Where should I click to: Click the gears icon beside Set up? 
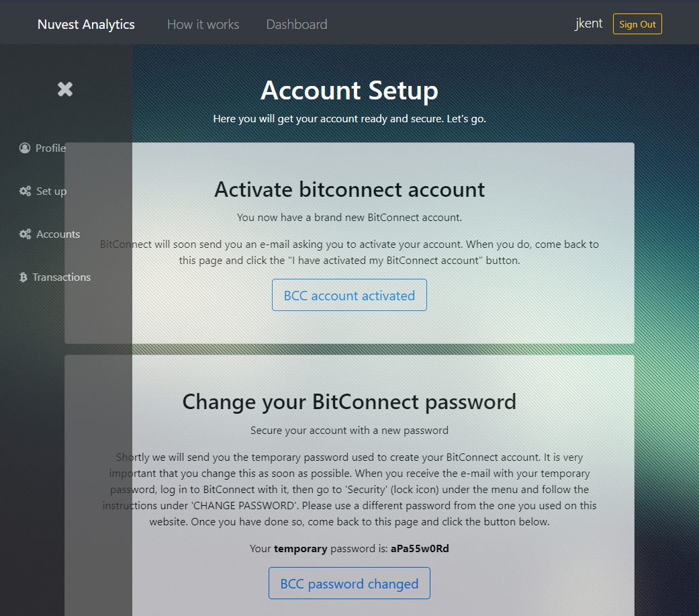(25, 191)
